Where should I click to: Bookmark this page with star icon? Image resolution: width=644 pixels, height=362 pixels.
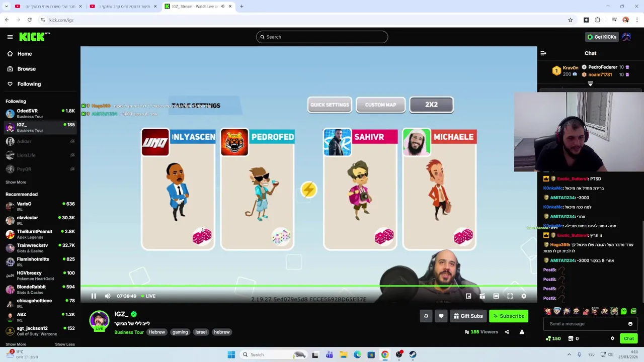point(570,20)
